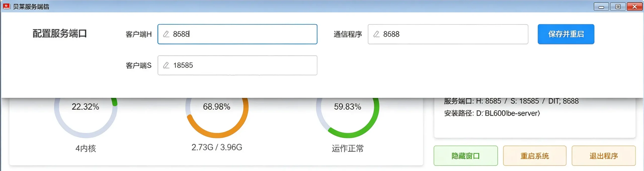
Task: Click the 运作正常 status text
Action: (x=348, y=148)
